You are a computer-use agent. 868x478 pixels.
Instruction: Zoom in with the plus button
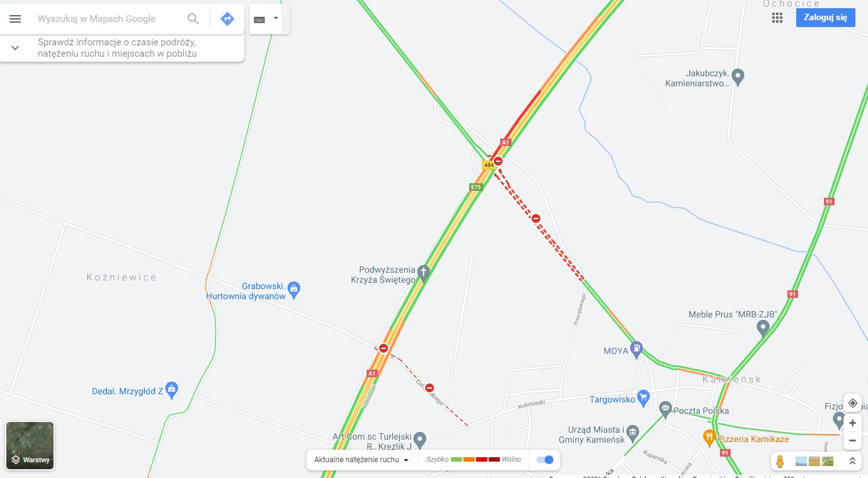(x=852, y=423)
